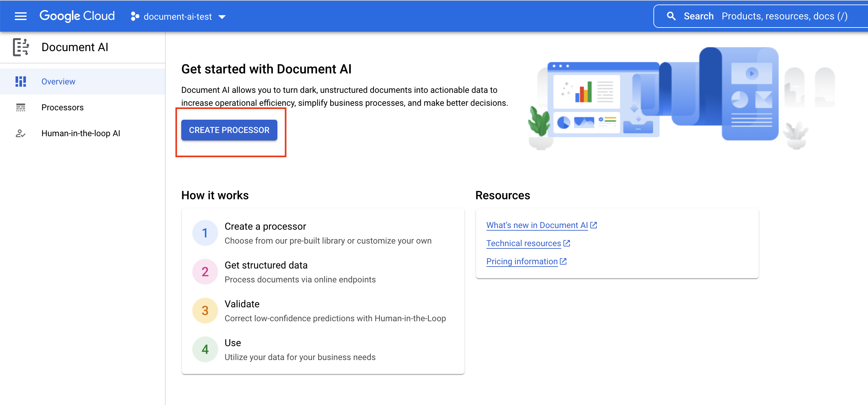The height and width of the screenshot is (405, 868).
Task: Click the CREATE PROCESSOR button
Action: 230,129
